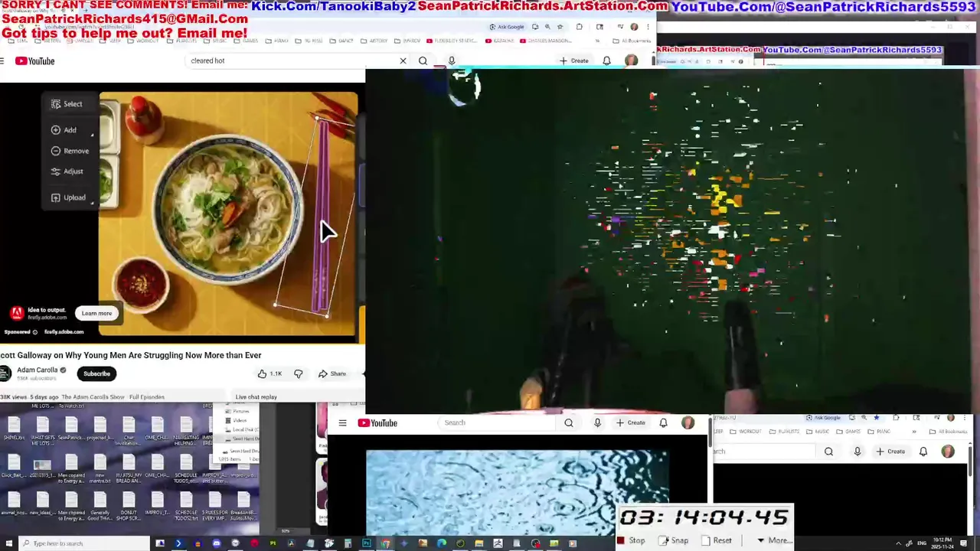This screenshot has height=551, width=980.
Task: Click the search magnifier in the top YouTube window
Action: pos(423,60)
